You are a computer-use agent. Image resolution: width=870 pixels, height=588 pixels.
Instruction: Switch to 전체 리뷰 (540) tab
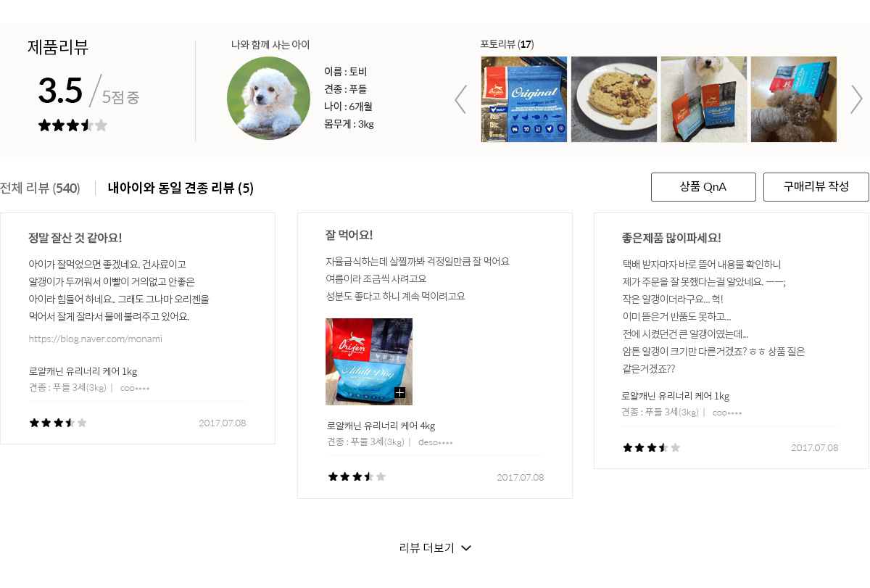(x=40, y=188)
